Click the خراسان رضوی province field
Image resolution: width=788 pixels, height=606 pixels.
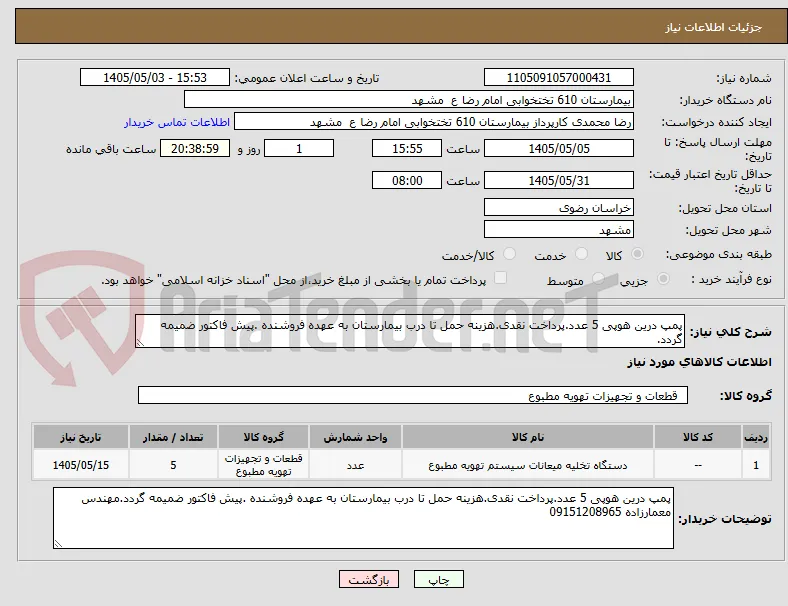click(558, 208)
